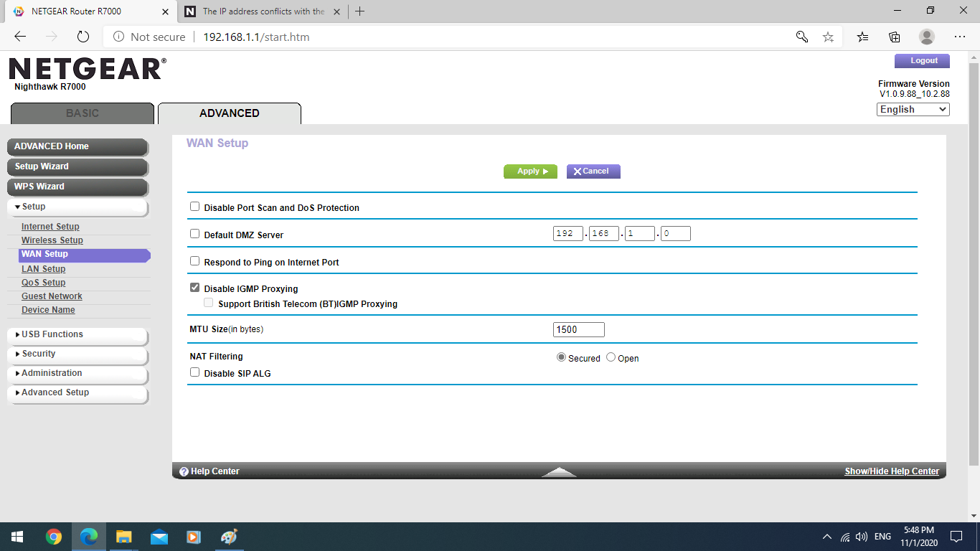Viewport: 980px width, 551px height.
Task: Click the Not secure info icon
Action: (118, 37)
